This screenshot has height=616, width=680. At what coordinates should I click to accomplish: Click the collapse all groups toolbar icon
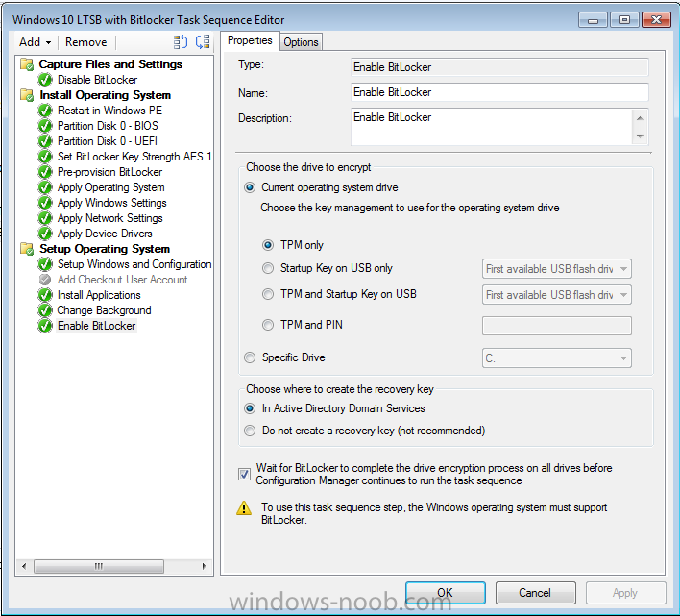[203, 42]
